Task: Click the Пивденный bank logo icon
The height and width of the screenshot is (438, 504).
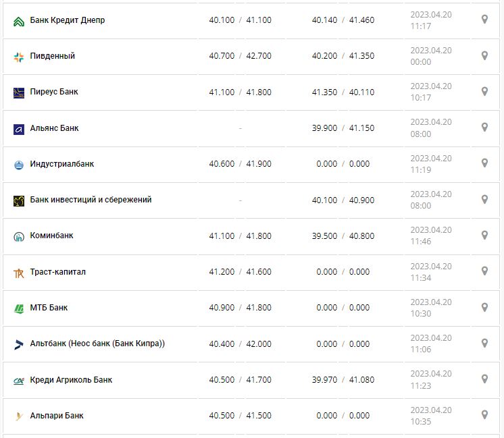Action: [19, 57]
